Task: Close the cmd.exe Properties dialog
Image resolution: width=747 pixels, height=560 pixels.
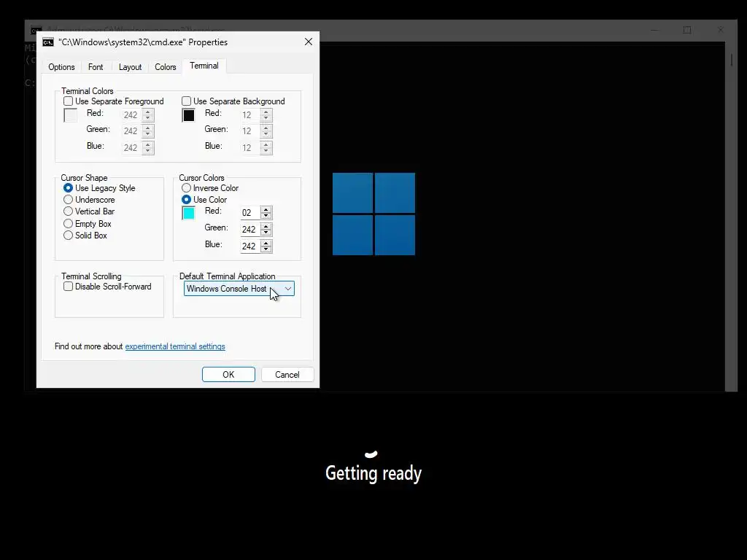Action: click(309, 42)
